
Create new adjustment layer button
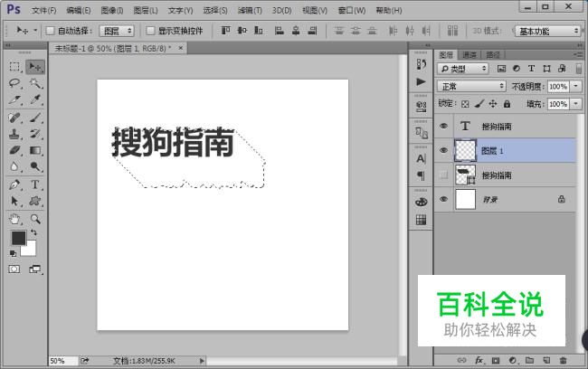[x=512, y=360]
